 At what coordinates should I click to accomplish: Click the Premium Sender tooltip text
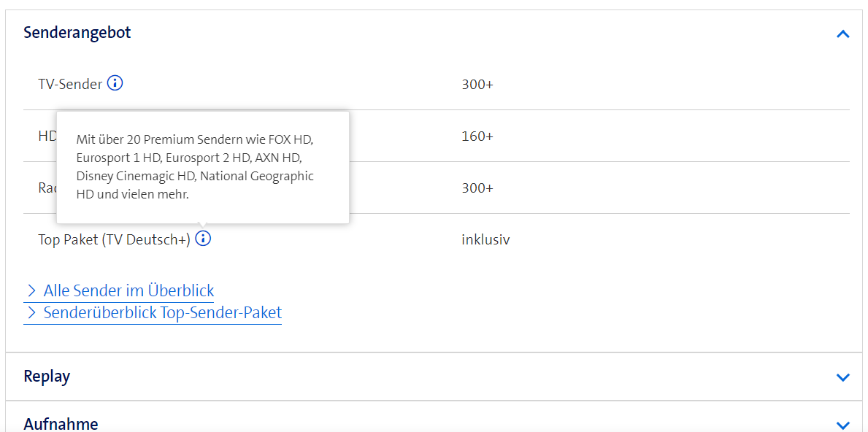(x=195, y=166)
